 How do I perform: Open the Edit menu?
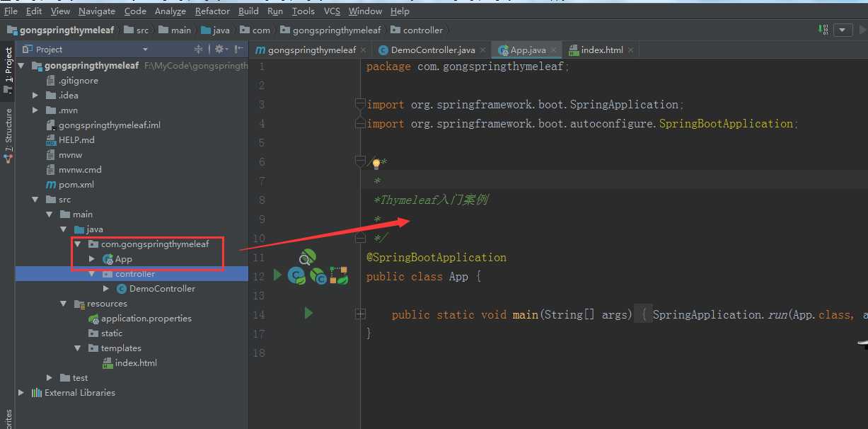(34, 11)
